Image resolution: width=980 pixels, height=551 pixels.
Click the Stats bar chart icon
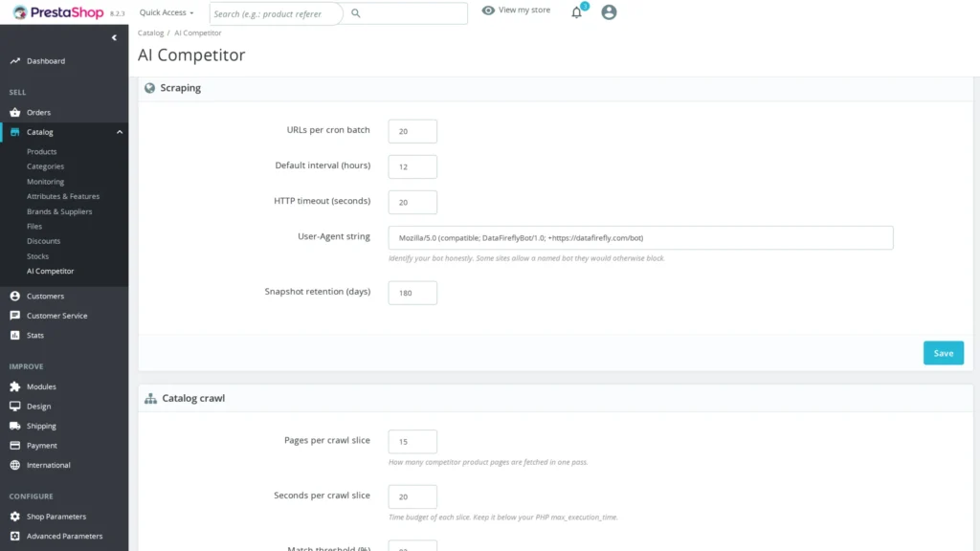coord(15,336)
